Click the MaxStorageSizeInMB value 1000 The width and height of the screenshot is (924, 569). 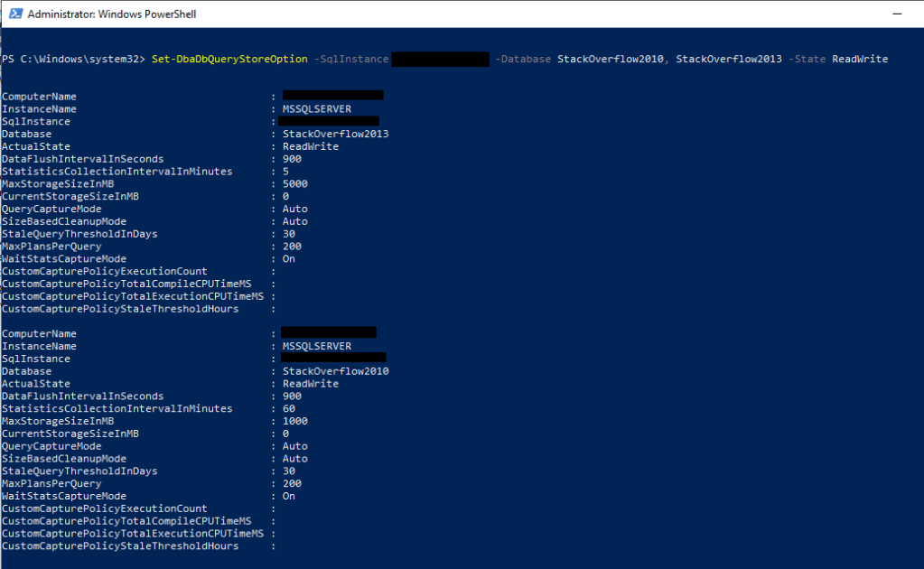[x=294, y=421]
